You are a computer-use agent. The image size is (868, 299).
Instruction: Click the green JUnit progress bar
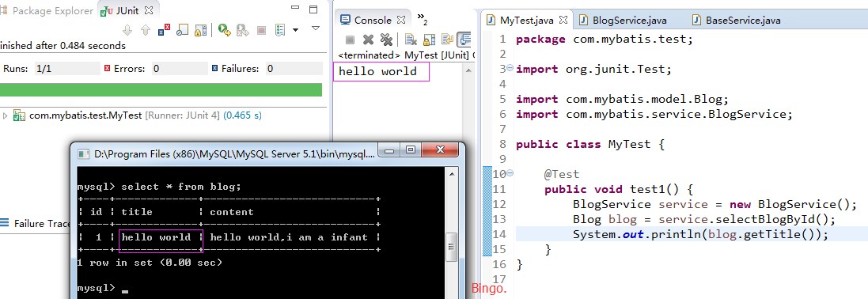coord(161,89)
